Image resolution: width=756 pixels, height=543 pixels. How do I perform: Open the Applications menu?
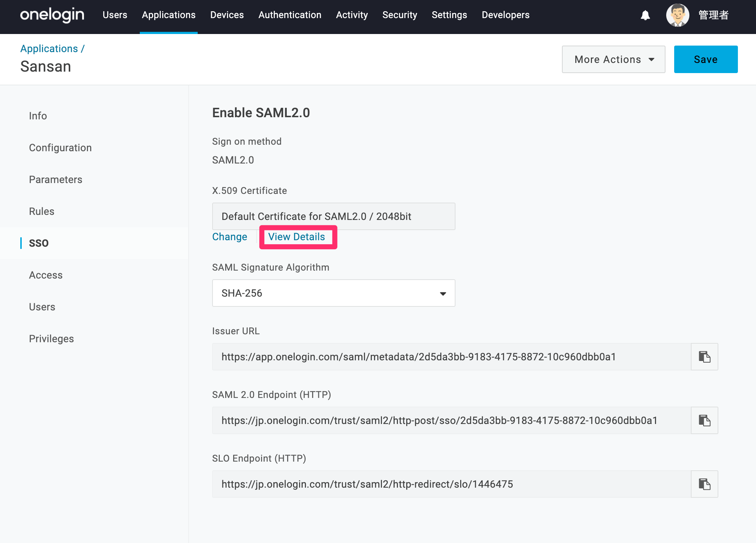(169, 15)
